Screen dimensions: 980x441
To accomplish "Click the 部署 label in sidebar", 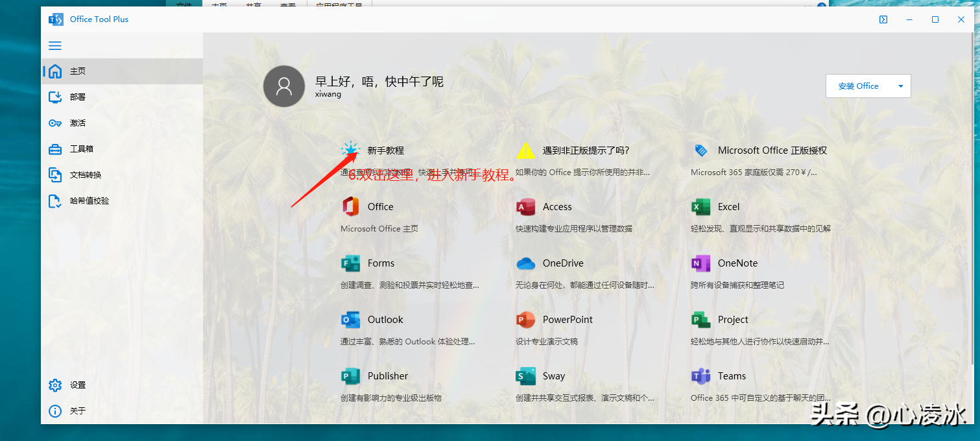I will point(78,97).
